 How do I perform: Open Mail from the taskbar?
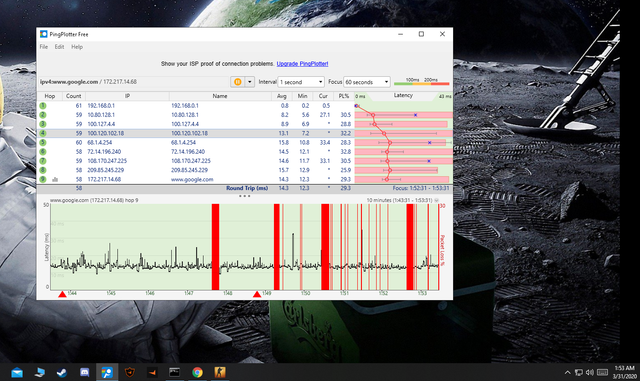[x=17, y=372]
